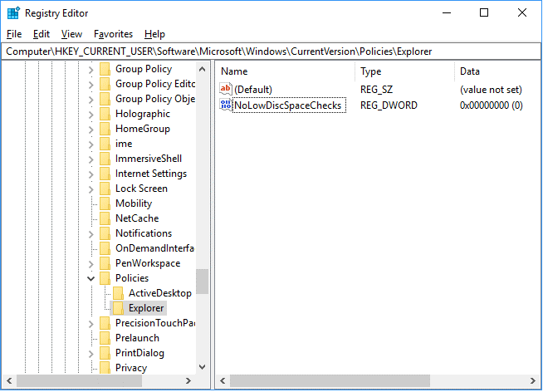Click the Name column header
Image resolution: width=543 pixels, height=392 pixels.
[286, 71]
